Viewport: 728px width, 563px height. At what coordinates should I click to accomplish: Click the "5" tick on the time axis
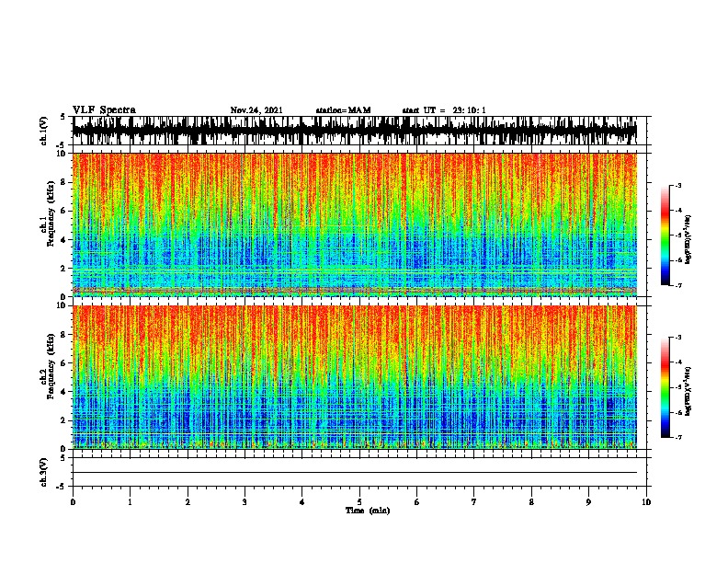click(359, 502)
